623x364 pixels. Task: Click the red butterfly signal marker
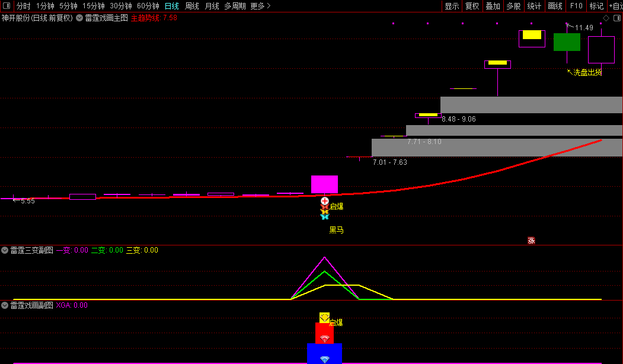click(325, 207)
